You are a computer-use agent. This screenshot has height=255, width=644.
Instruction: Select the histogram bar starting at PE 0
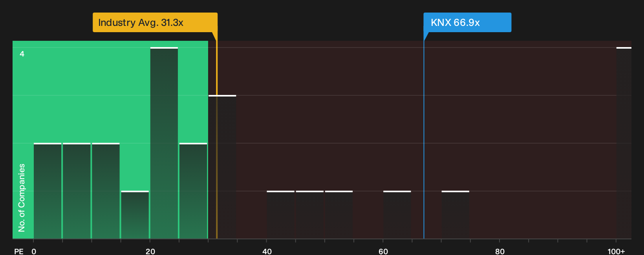tap(48, 191)
